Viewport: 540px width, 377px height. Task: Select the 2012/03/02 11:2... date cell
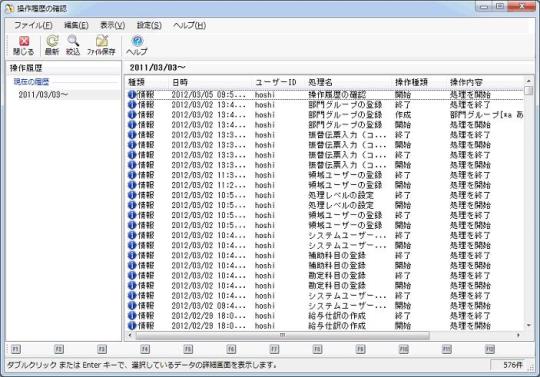point(209,185)
